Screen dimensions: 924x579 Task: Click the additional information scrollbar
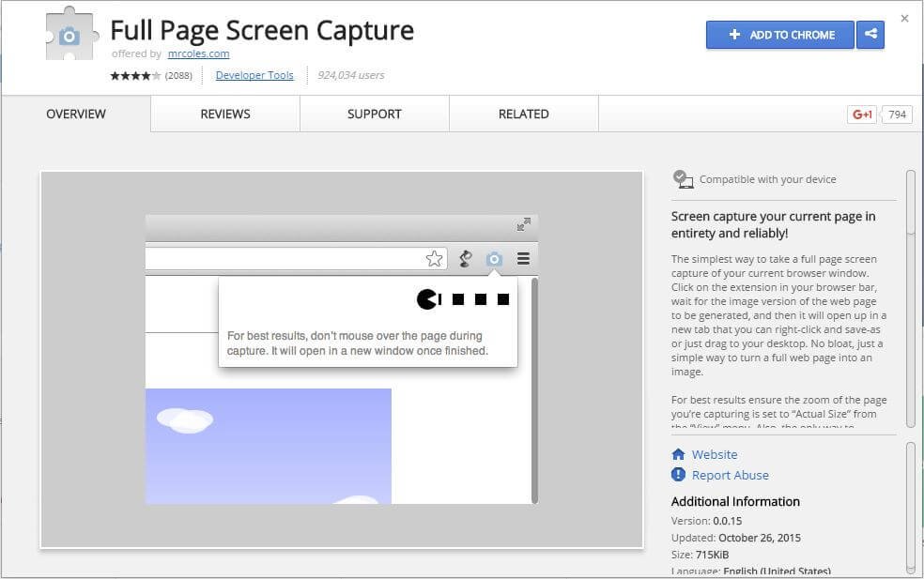pos(911,508)
